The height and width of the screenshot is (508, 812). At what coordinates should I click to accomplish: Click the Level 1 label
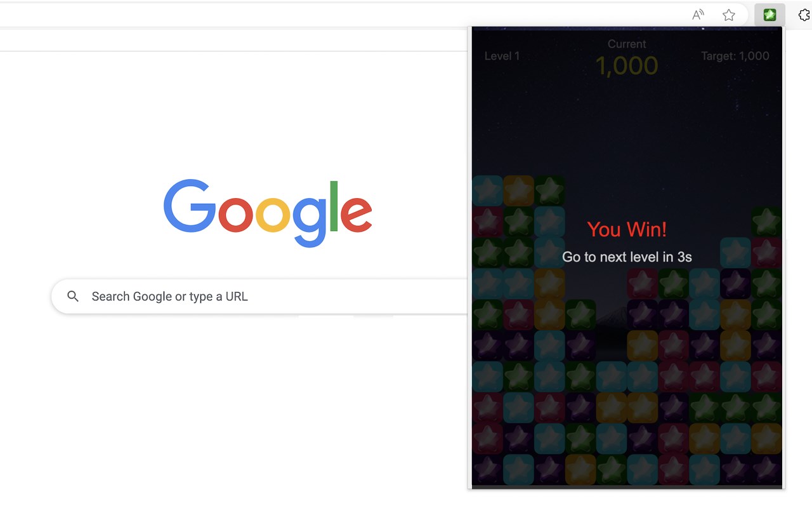pos(502,56)
